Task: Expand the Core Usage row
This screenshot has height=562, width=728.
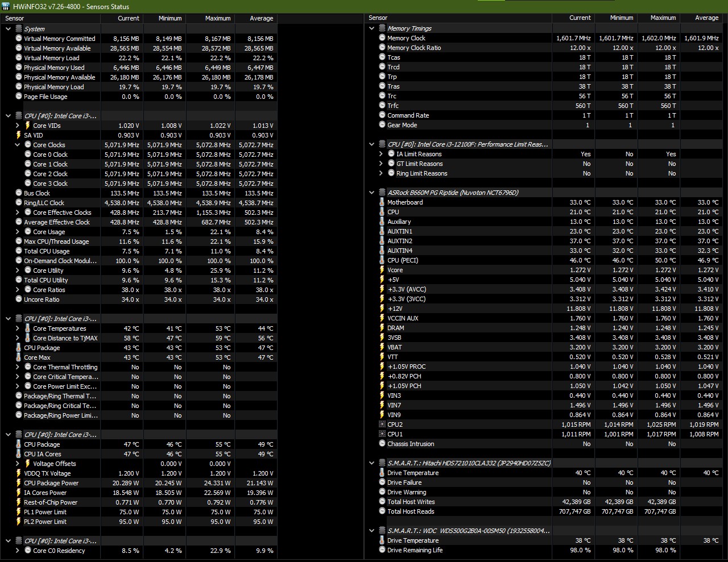Action: pyautogui.click(x=18, y=231)
